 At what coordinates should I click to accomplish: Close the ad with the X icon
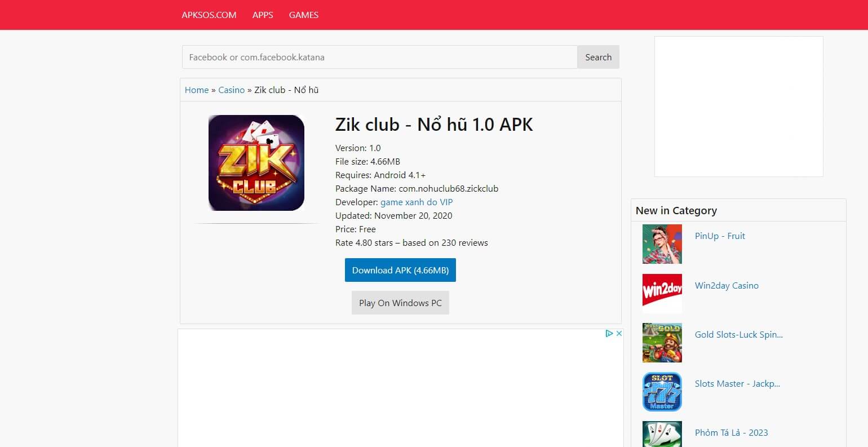618,333
